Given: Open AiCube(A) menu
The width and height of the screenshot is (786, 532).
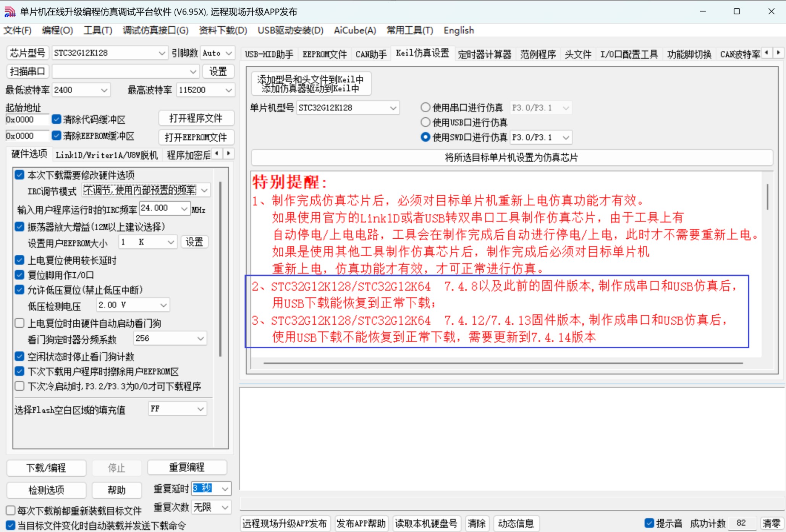Looking at the screenshot, I should (x=355, y=30).
